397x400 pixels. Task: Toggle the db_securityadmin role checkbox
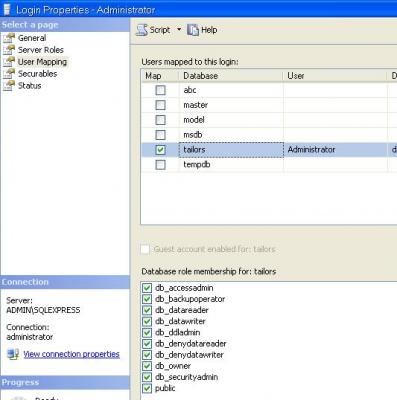(147, 377)
